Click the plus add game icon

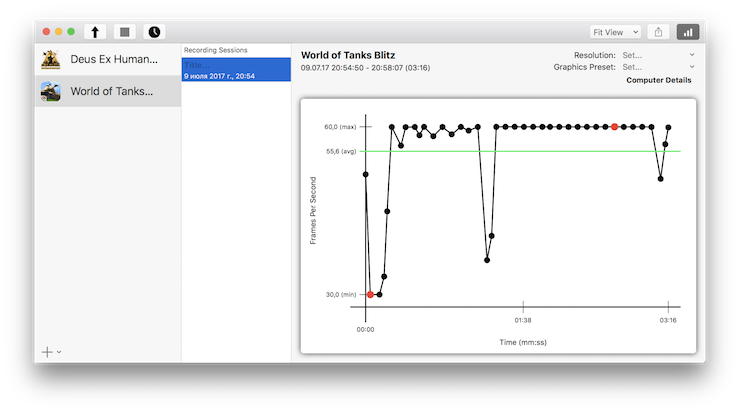pyautogui.click(x=47, y=352)
